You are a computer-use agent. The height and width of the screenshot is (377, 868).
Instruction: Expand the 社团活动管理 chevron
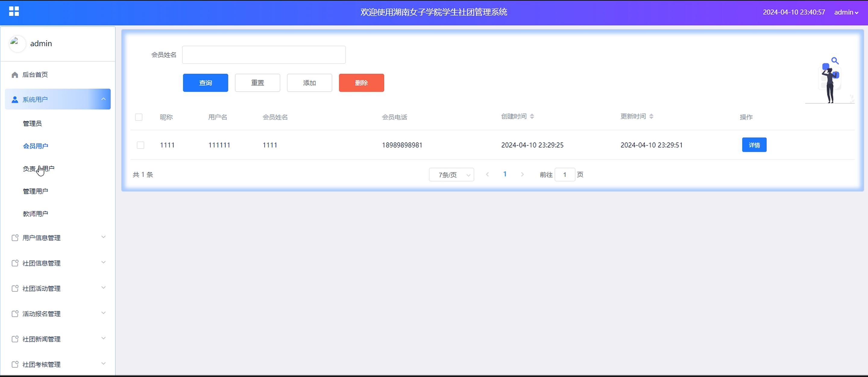coord(103,287)
